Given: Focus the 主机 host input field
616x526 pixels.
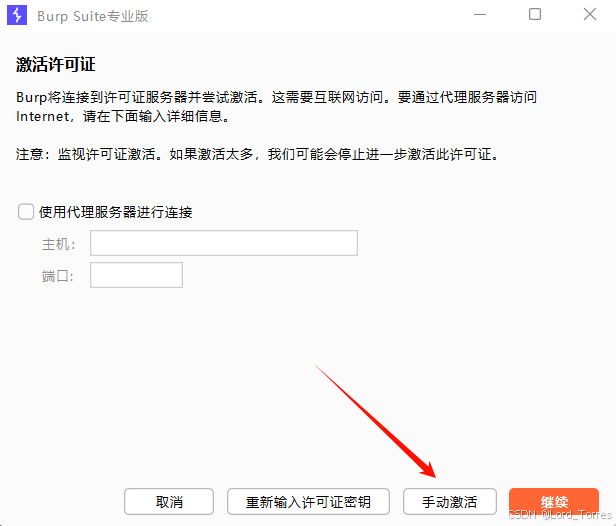Looking at the screenshot, I should click(224, 243).
